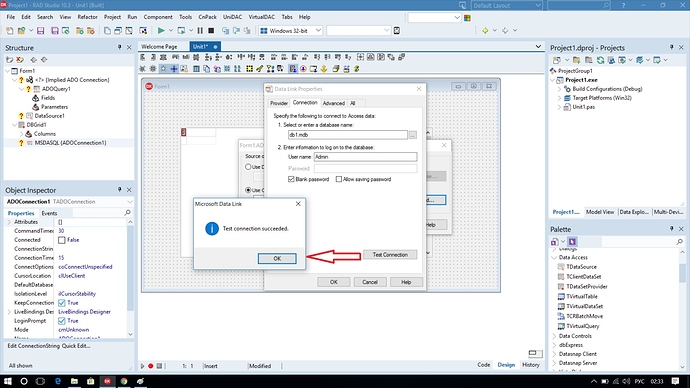Viewport: 690px width, 388px height.
Task: Click the Move Down icon in the Structure toolbar
Action: (44, 60)
